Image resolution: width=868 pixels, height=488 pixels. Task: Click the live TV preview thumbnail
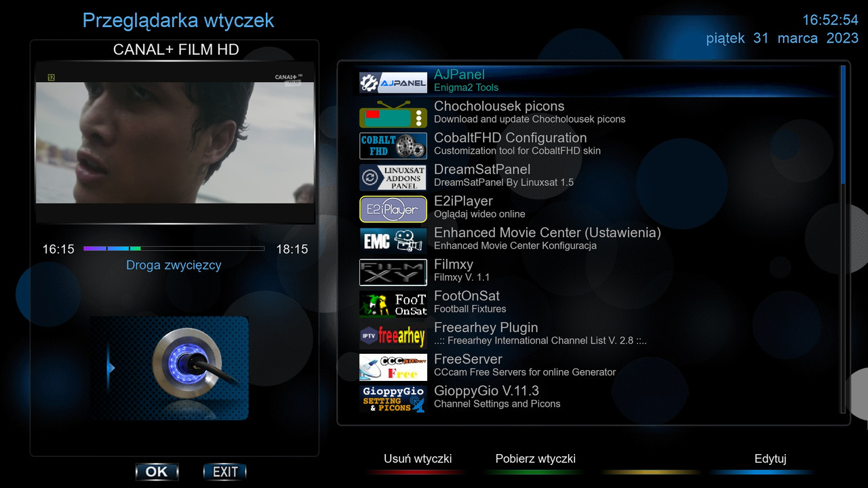pyautogui.click(x=175, y=142)
